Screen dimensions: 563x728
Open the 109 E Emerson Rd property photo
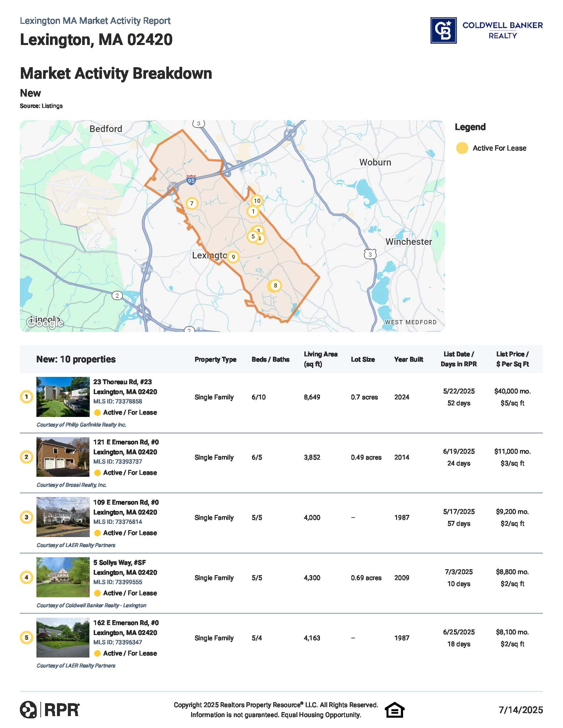click(x=63, y=517)
